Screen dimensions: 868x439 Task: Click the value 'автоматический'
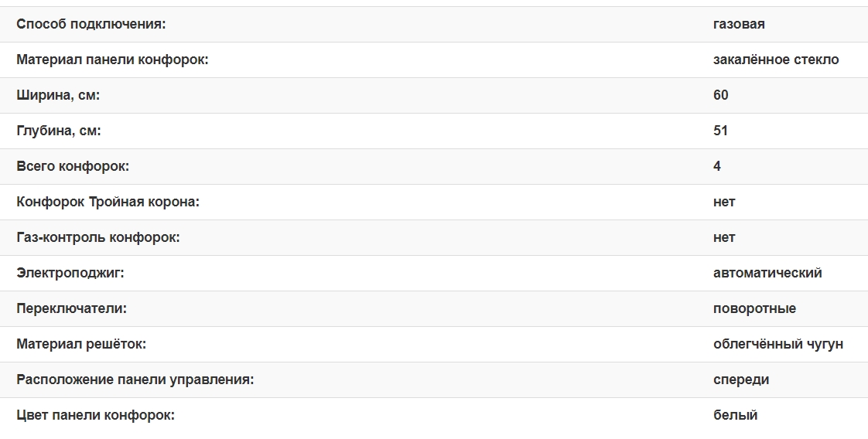[767, 273]
